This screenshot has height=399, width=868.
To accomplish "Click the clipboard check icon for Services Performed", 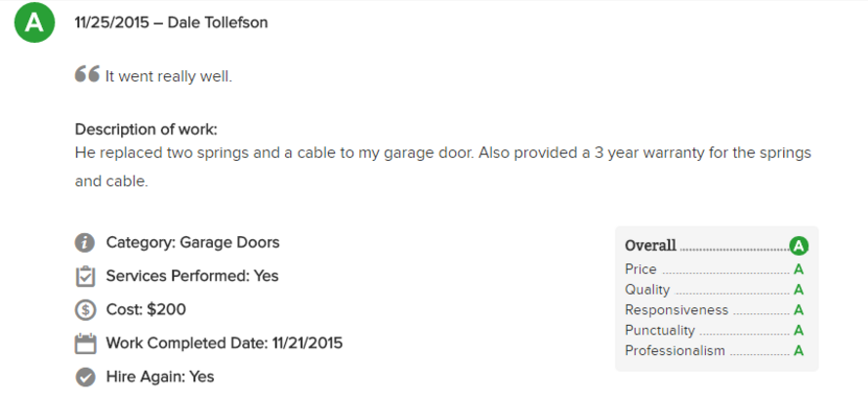I will click(x=85, y=275).
